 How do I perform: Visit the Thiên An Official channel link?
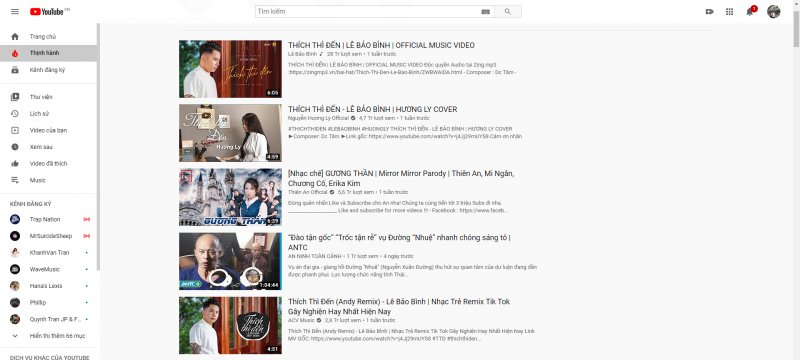click(x=308, y=192)
